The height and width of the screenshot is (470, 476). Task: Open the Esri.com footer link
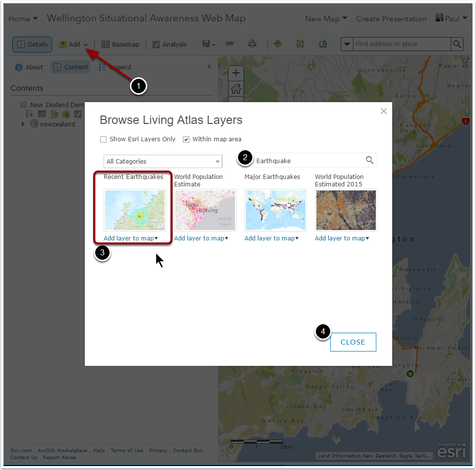(x=21, y=450)
